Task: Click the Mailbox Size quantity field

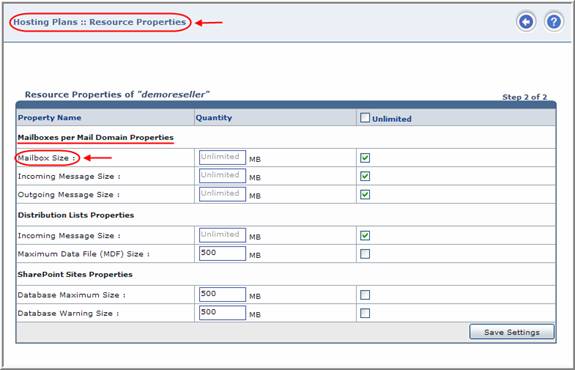Action: click(x=222, y=157)
